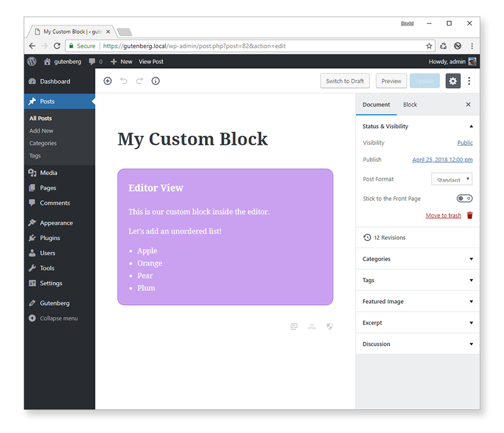Open Appearance in the admin menu

click(x=59, y=223)
